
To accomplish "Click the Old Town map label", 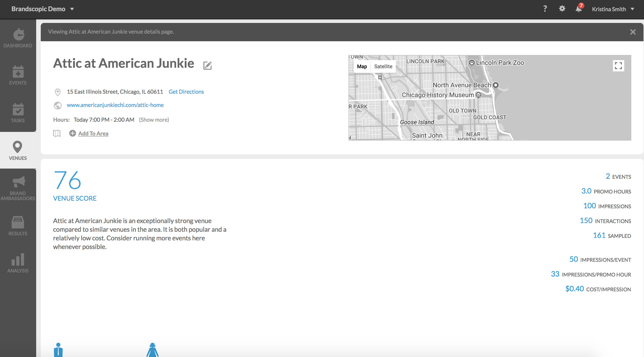I will 462,111.
